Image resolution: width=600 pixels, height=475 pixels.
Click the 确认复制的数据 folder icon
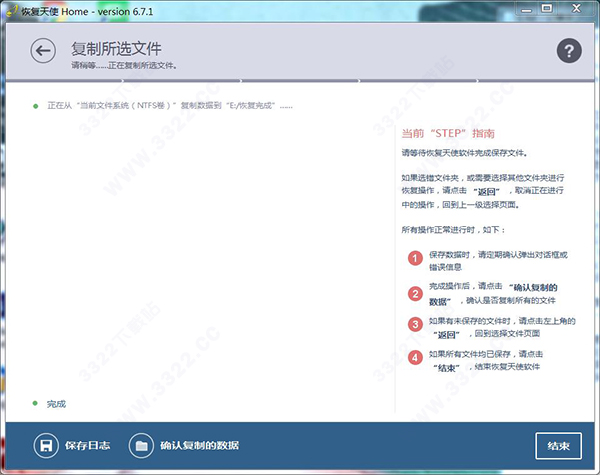tap(141, 446)
